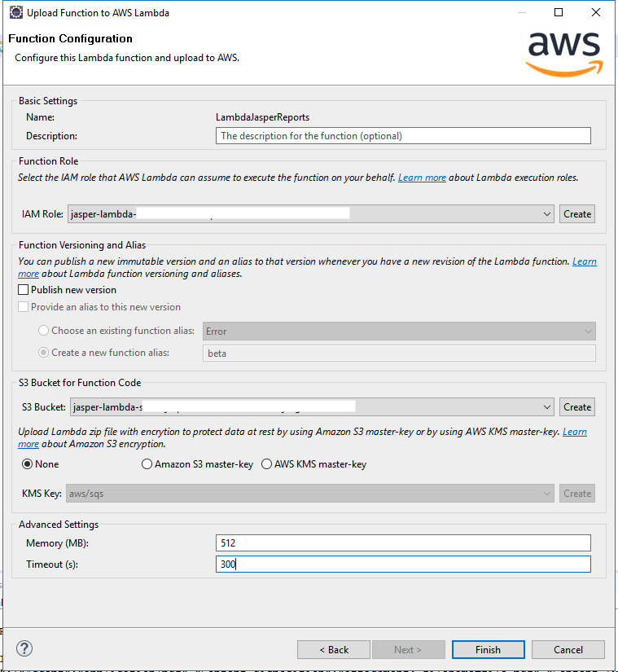Open the help question mark icon
This screenshot has height=672, width=618.
pyautogui.click(x=24, y=648)
